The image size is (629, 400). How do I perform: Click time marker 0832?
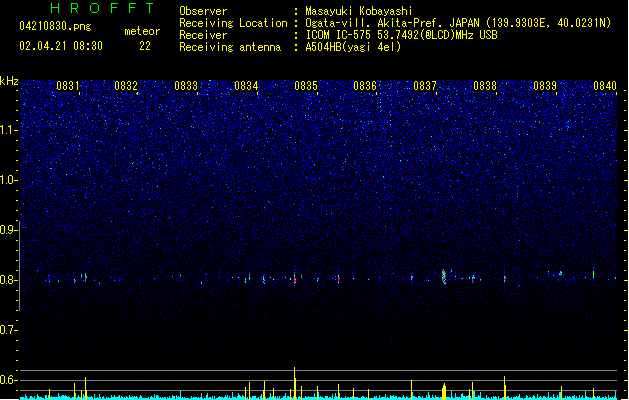tap(126, 86)
